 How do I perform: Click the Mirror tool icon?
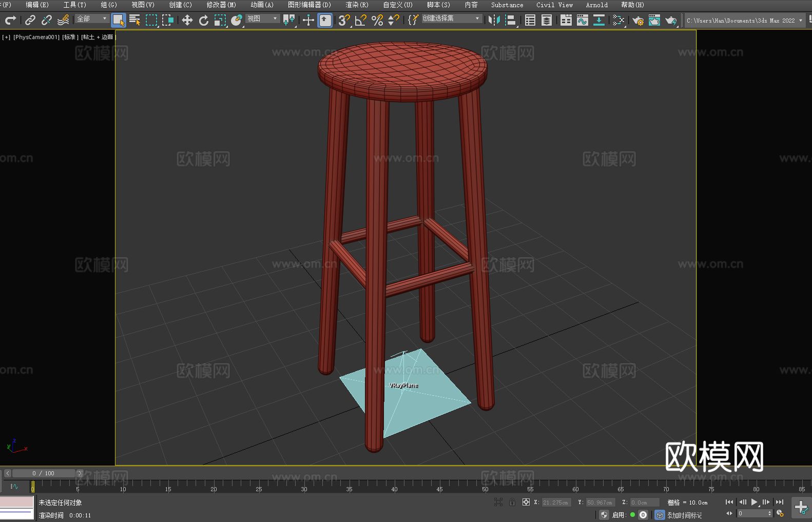click(494, 20)
